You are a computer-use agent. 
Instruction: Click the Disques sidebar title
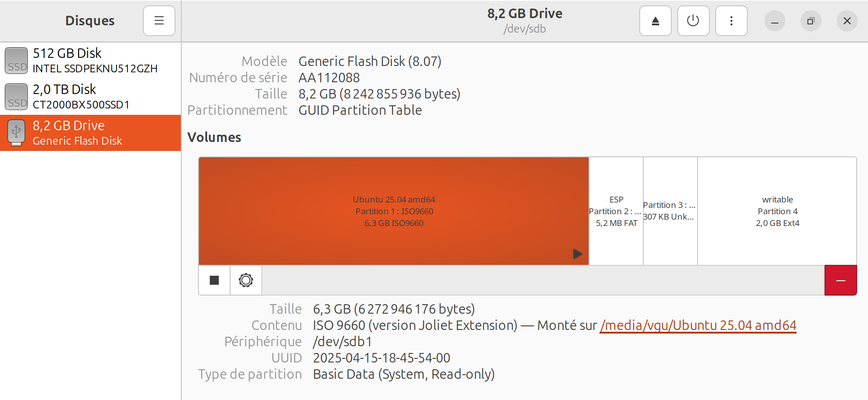tap(90, 21)
